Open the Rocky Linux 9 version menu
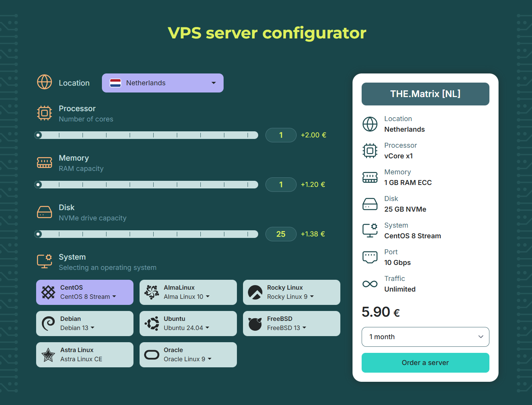The height and width of the screenshot is (405, 532). point(291,297)
